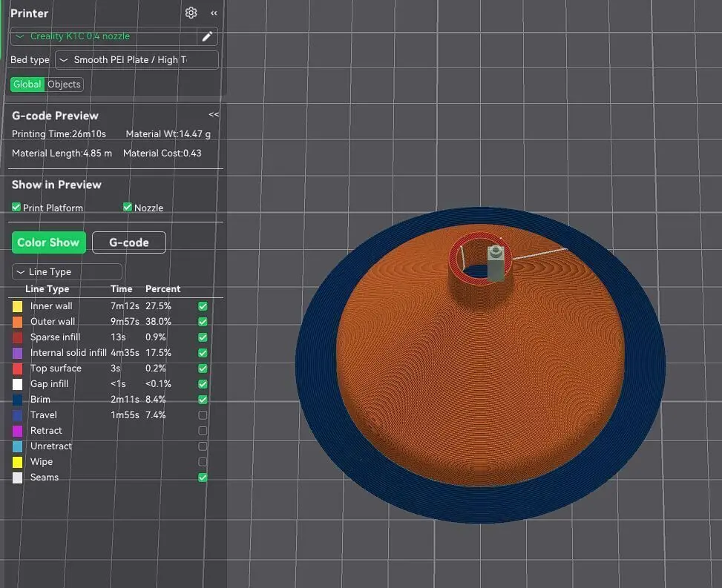Uncheck Seams visibility
The width and height of the screenshot is (722, 588).
tap(203, 478)
